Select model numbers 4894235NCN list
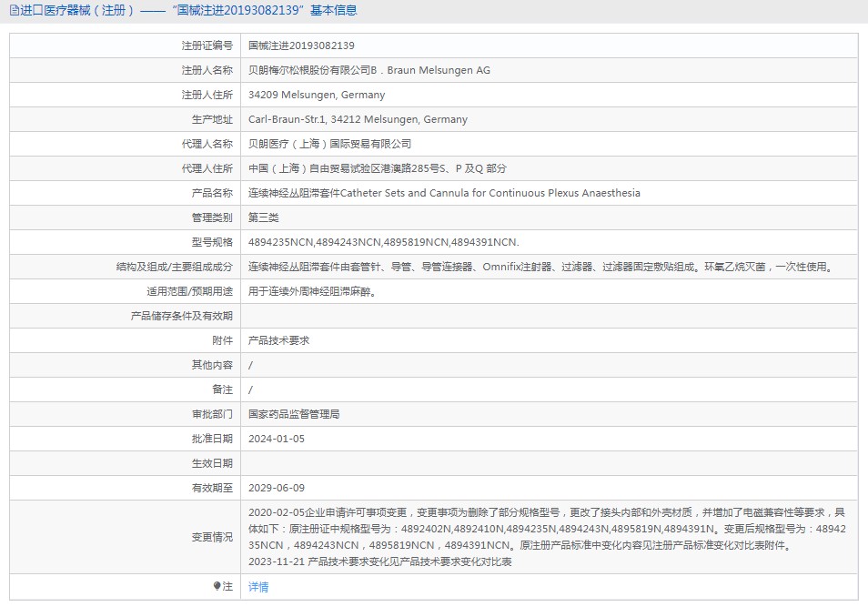This screenshot has width=868, height=607. [384, 242]
